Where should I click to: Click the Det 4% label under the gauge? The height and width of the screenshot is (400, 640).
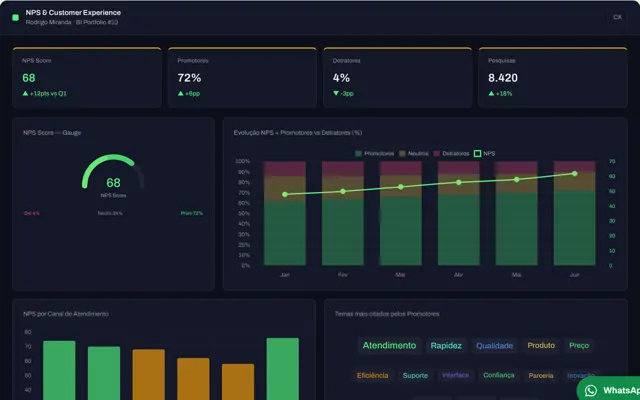tap(32, 213)
